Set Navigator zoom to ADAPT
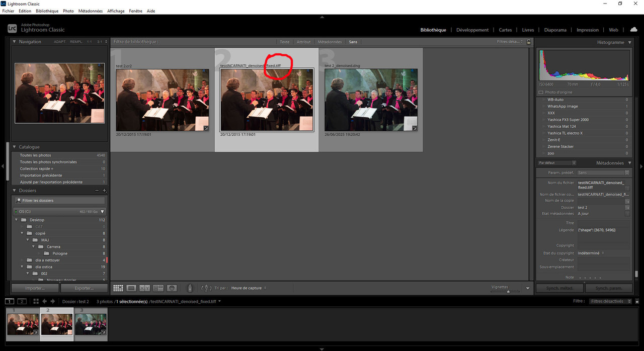The image size is (644, 351). [x=60, y=42]
